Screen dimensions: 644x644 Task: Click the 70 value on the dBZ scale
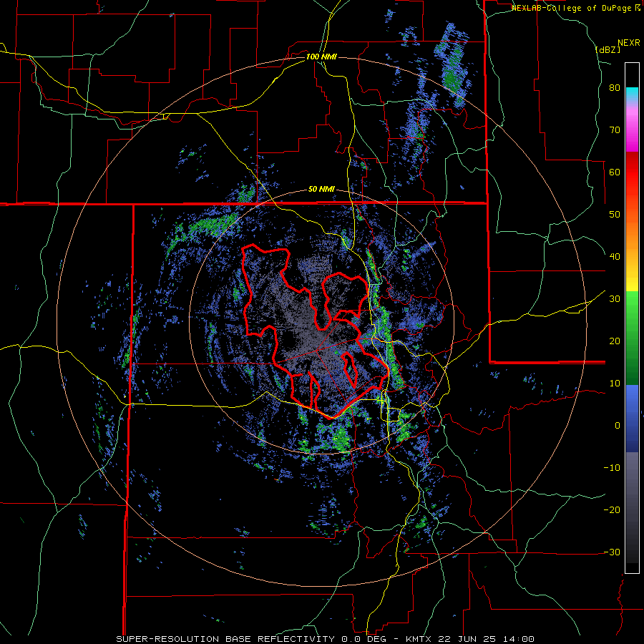[615, 130]
